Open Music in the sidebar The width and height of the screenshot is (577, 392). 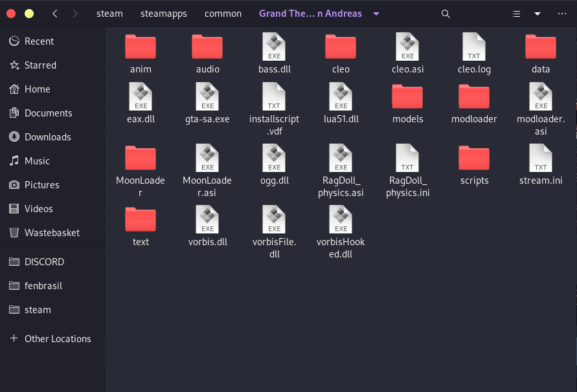pyautogui.click(x=53, y=160)
